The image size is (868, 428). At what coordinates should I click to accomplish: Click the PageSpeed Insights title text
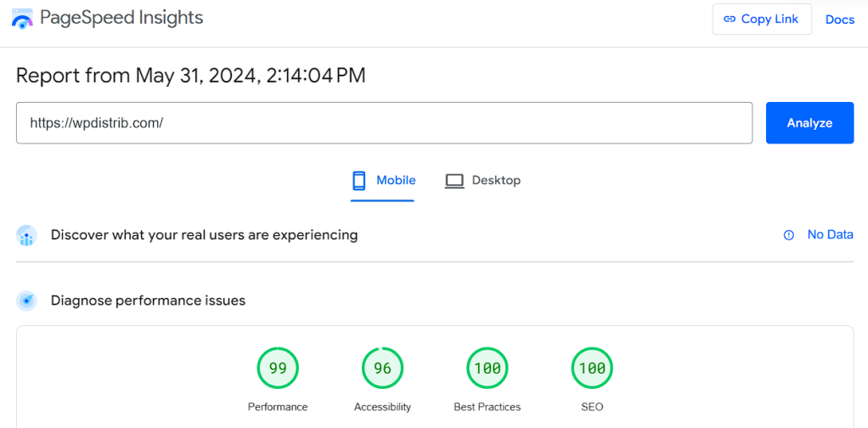[121, 18]
